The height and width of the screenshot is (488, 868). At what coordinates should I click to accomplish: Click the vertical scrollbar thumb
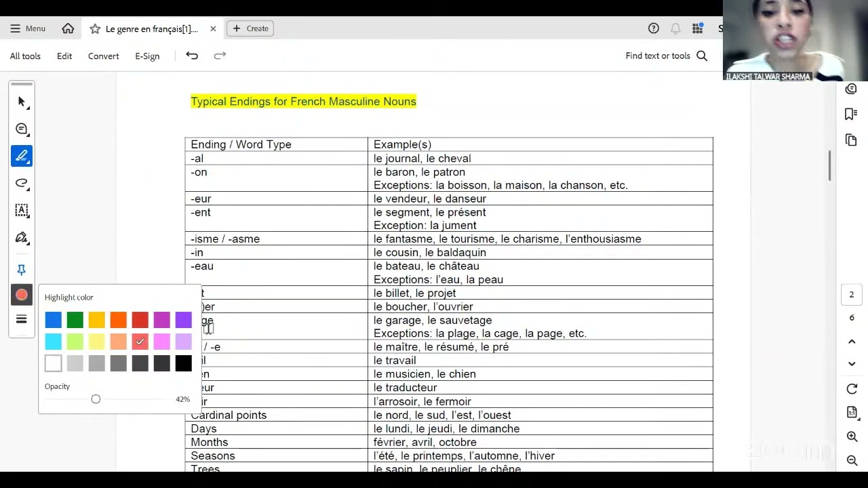pos(829,165)
